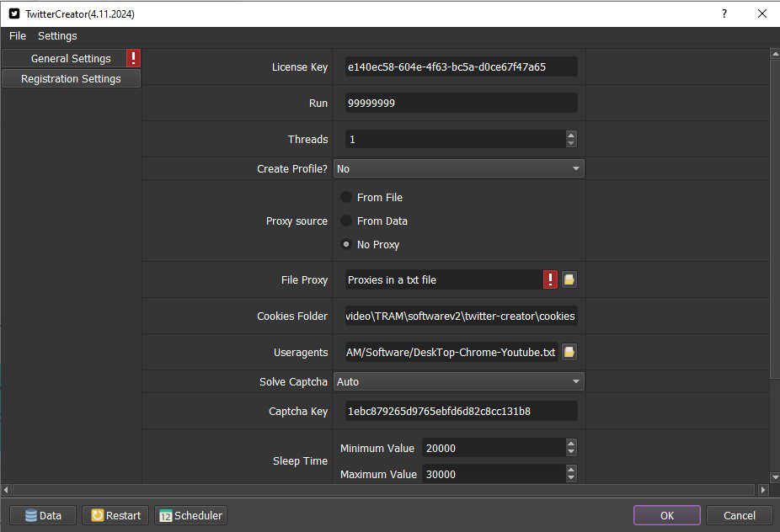Close the TwitterCreator window
Viewport: 780px width, 532px height.
coord(762,14)
